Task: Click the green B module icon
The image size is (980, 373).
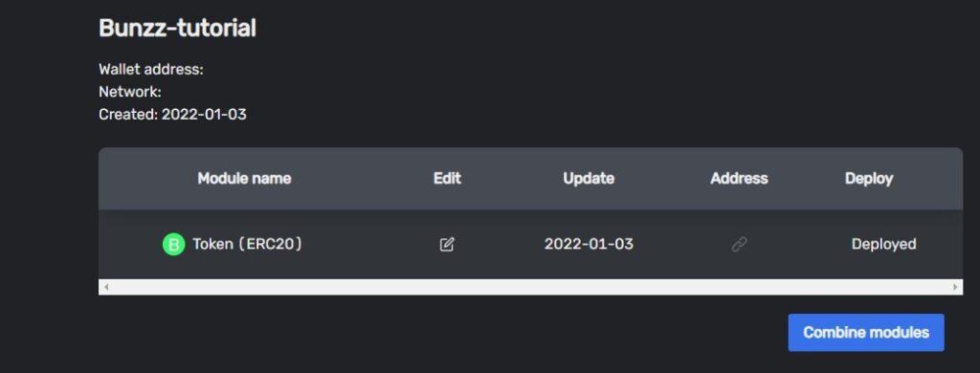Action: point(173,244)
